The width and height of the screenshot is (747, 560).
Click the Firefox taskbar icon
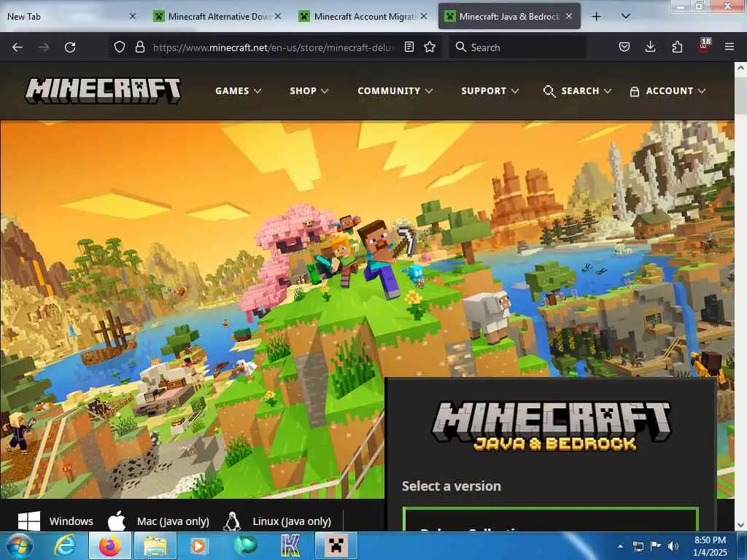click(x=109, y=545)
